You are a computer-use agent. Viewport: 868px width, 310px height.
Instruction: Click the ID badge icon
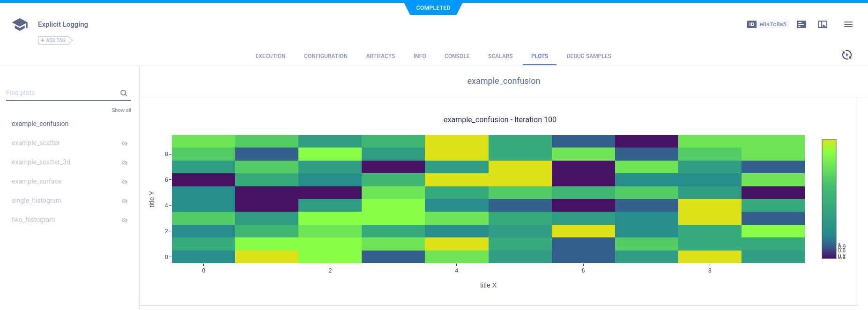[751, 24]
